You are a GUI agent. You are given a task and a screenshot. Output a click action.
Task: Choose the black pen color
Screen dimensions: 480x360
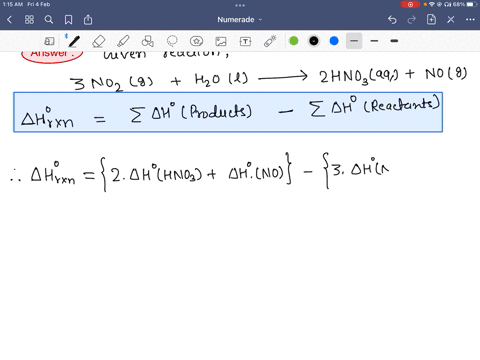click(x=314, y=41)
